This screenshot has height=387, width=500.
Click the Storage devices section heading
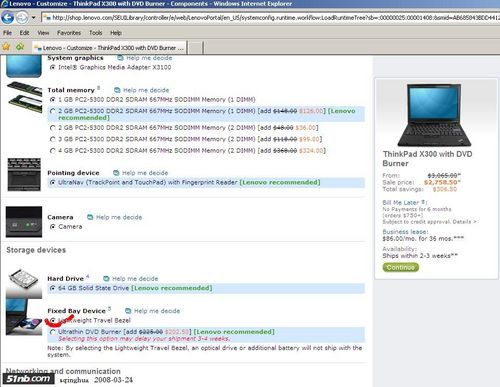tap(36, 250)
